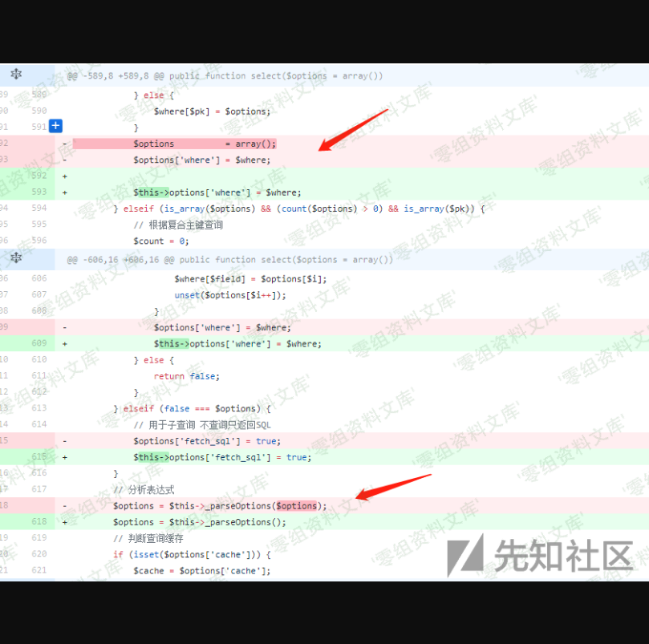Click the minus marker beside removed fetch_sql line
Screen dimensions: 649x644
pos(64,441)
